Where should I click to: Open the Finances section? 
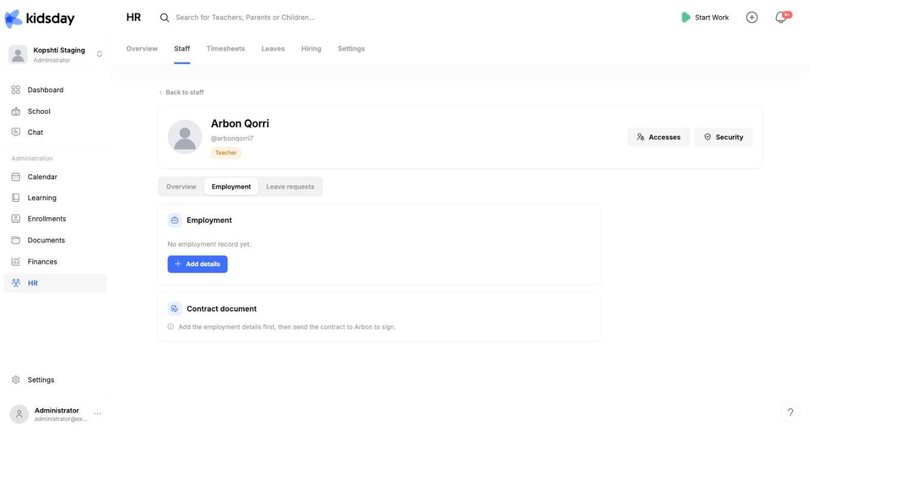coord(55,261)
